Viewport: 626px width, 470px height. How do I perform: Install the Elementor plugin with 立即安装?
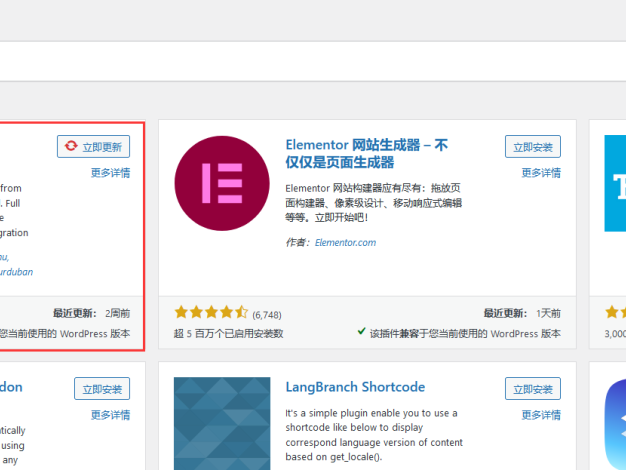(x=533, y=147)
